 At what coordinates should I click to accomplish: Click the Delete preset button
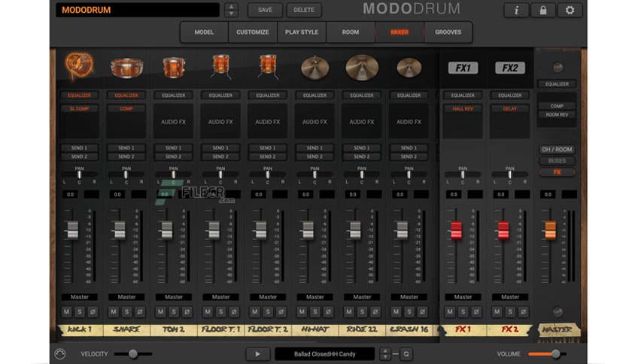coord(304,10)
